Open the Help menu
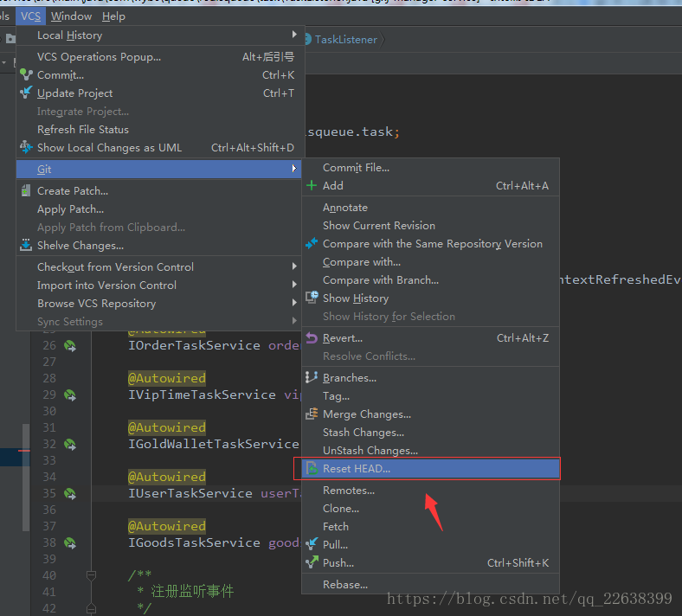Image resolution: width=682 pixels, height=616 pixels. click(x=113, y=16)
